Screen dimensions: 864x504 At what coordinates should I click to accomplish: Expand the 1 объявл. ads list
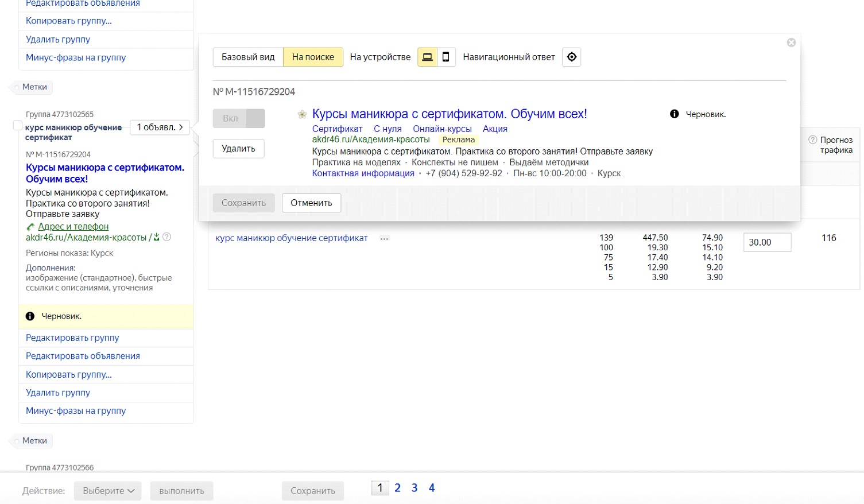[160, 127]
